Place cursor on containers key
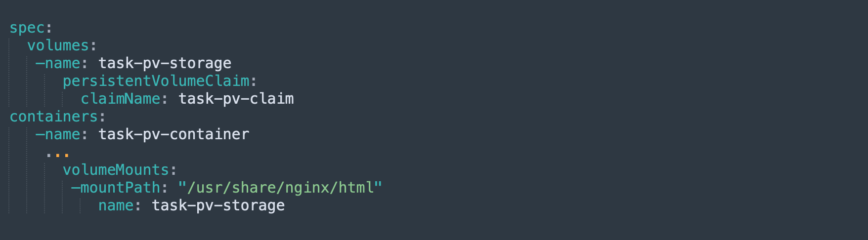Viewport: 868px width, 240px height. (x=54, y=117)
